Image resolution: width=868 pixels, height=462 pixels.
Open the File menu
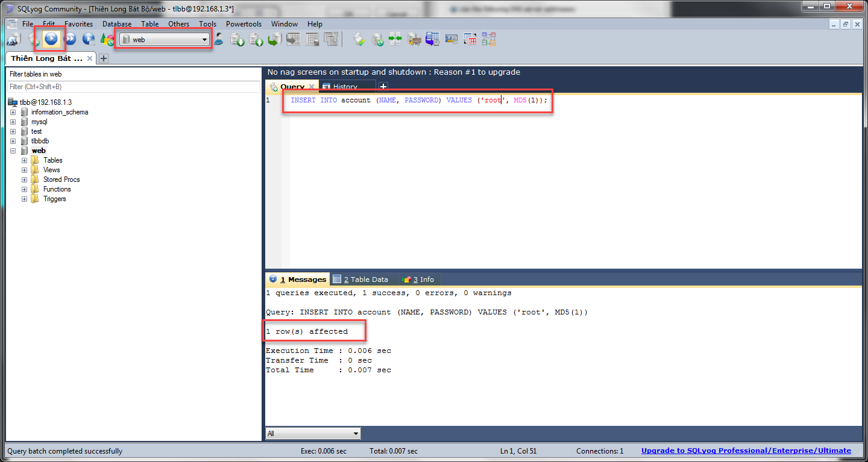click(28, 24)
